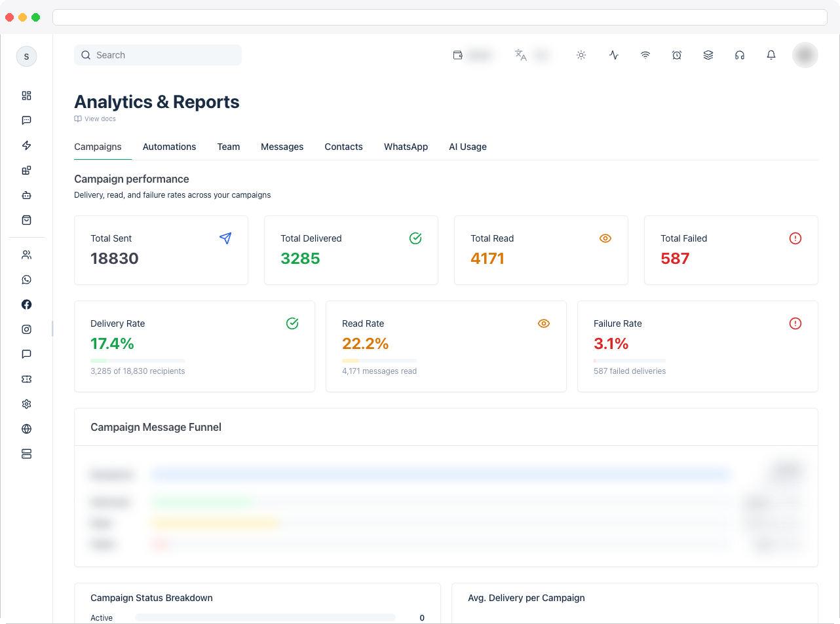Click the language translate icon
840x624 pixels.
[x=521, y=55]
